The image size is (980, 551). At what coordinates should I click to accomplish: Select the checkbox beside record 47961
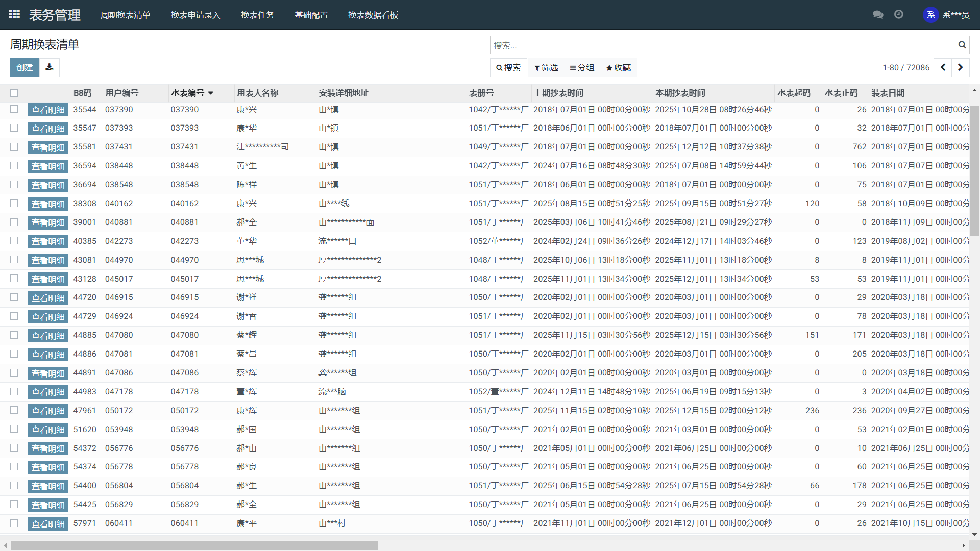click(x=14, y=410)
